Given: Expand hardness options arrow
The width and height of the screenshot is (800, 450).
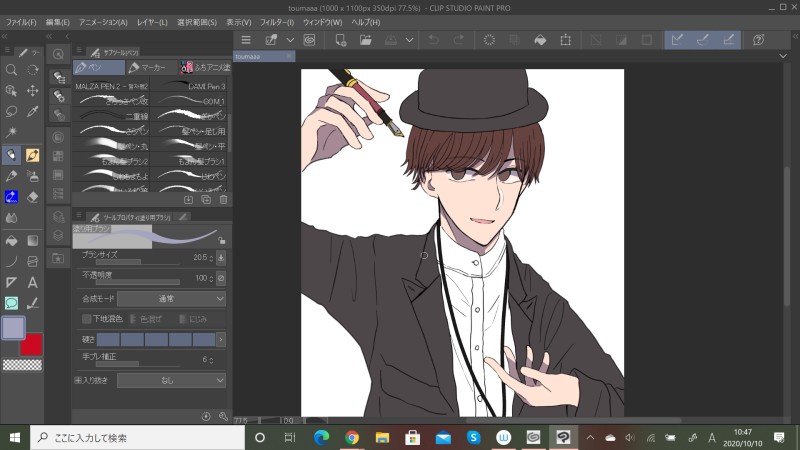Looking at the screenshot, I should pos(221,339).
